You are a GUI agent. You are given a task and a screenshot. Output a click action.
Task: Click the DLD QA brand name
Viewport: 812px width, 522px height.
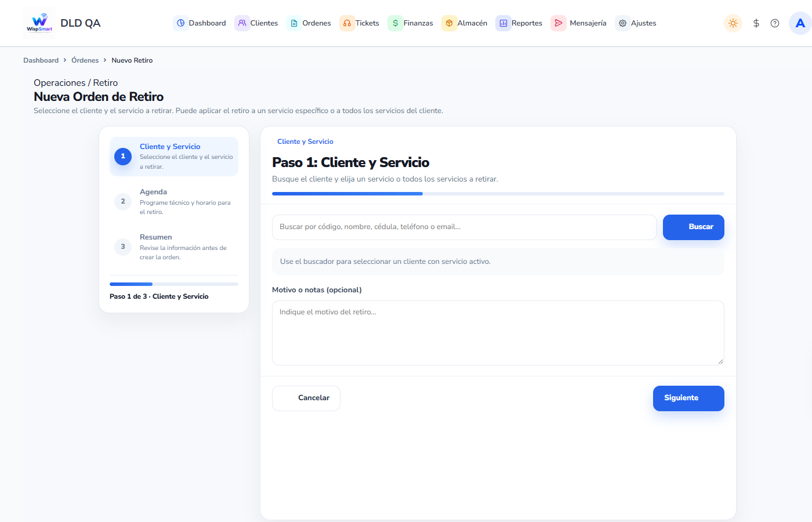pyautogui.click(x=81, y=23)
